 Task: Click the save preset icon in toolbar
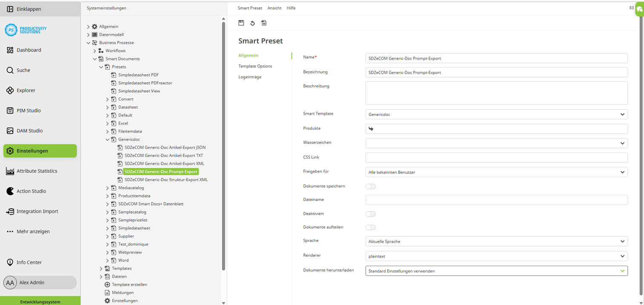(x=241, y=23)
